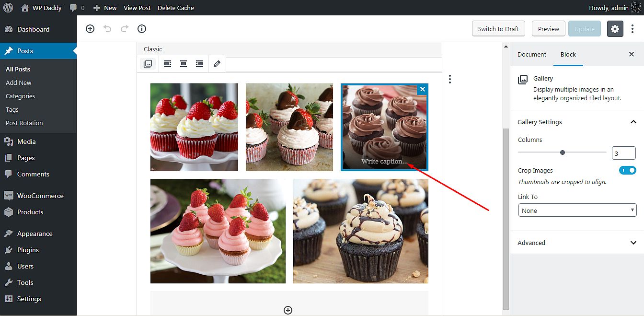Viewport: 644px width, 316px height.
Task: Click the Write caption field
Action: (384, 162)
